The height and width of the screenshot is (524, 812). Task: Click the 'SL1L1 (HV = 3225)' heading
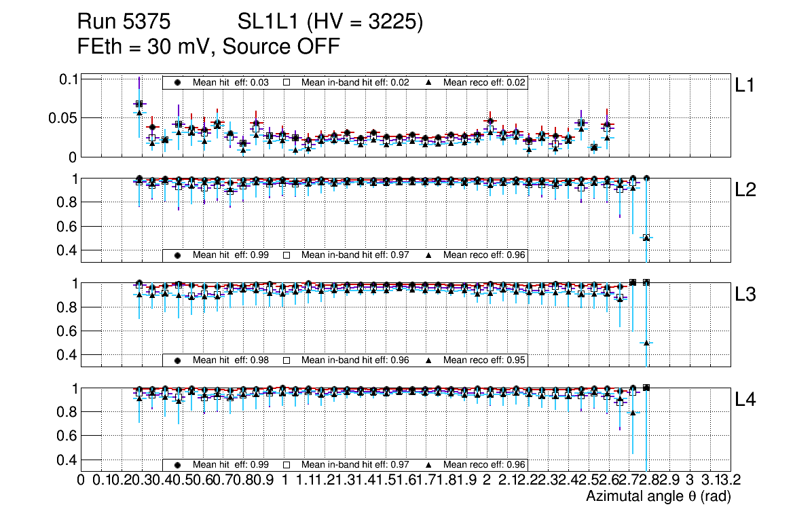click(x=331, y=22)
